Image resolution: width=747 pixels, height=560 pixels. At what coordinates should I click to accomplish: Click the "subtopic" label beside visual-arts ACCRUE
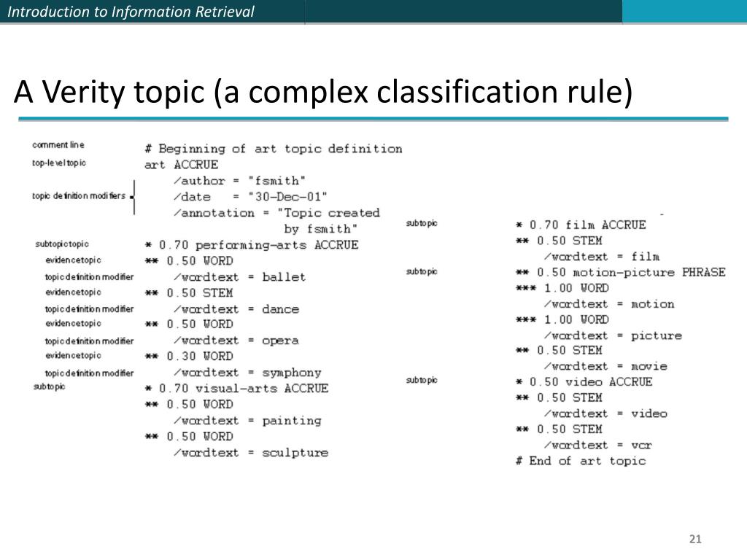tap(49, 386)
